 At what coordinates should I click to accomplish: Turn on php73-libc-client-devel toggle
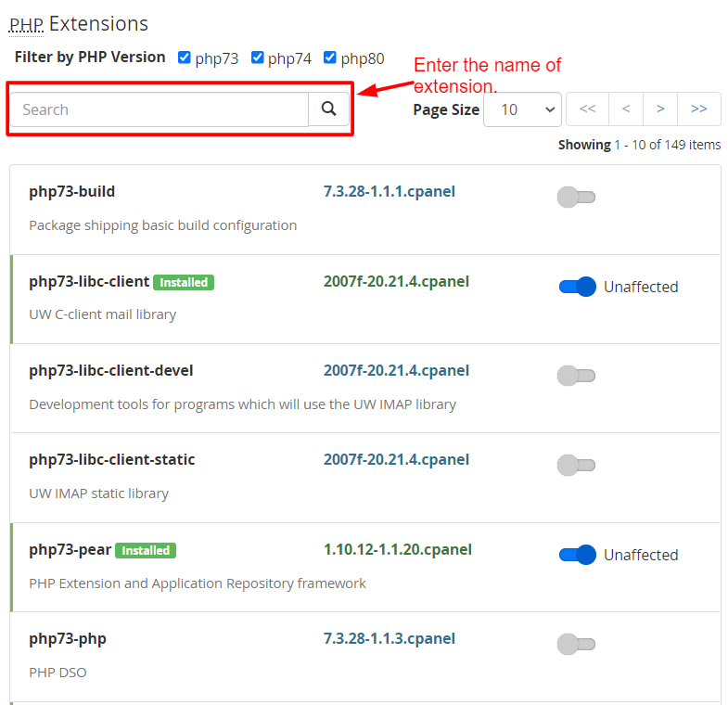[x=576, y=376]
